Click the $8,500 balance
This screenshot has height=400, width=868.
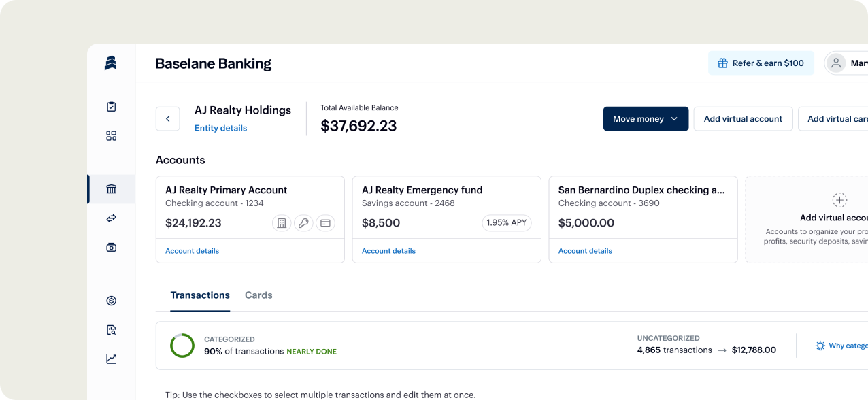(381, 223)
